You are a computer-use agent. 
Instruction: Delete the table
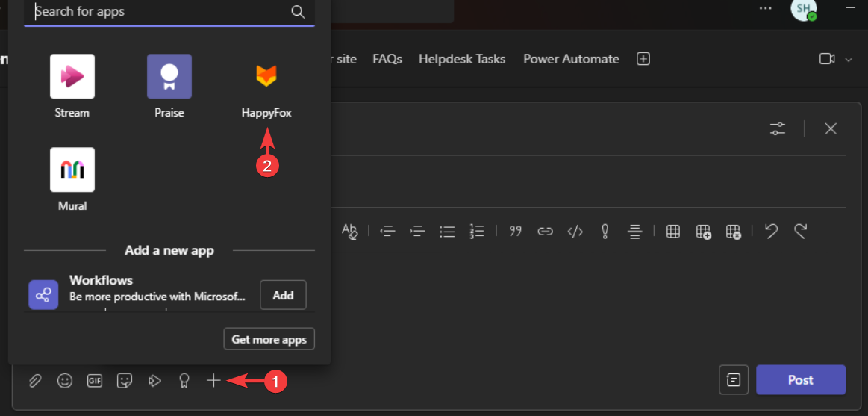(x=733, y=232)
